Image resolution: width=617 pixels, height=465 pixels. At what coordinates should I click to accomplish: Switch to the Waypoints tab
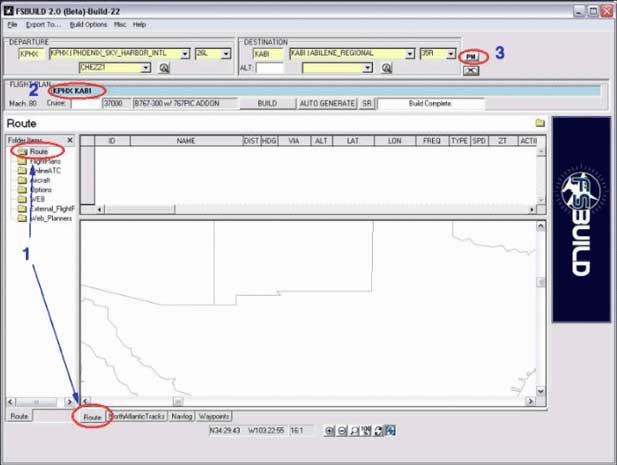(214, 416)
